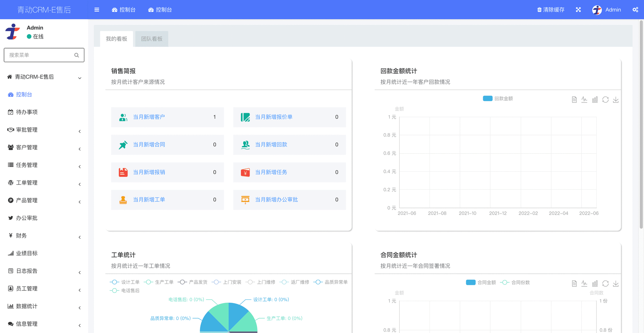Open the settings gears icon in header

click(x=635, y=10)
